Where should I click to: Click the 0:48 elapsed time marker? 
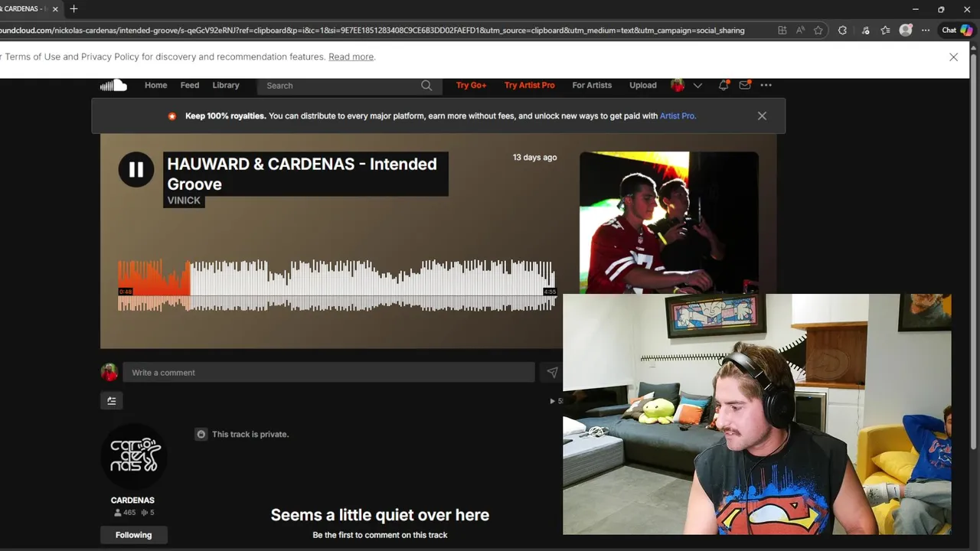(x=126, y=292)
